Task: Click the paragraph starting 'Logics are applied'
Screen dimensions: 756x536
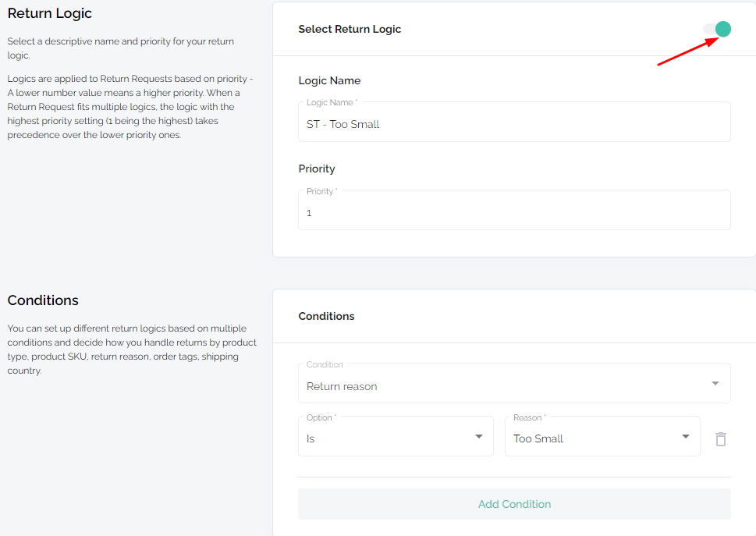Action: pyautogui.click(x=130, y=107)
